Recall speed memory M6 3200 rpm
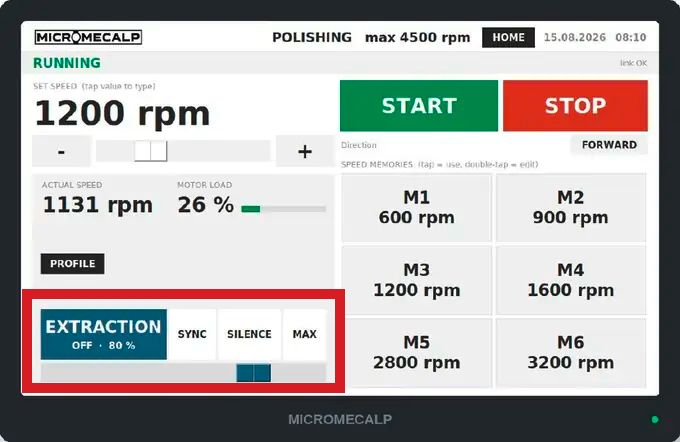Viewport: 680px width, 442px height. click(x=571, y=353)
